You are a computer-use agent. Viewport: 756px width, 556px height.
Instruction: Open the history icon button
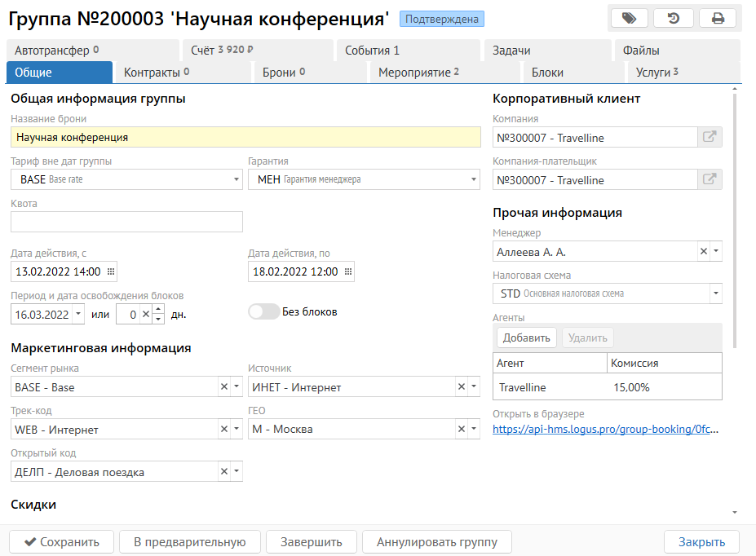(673, 18)
